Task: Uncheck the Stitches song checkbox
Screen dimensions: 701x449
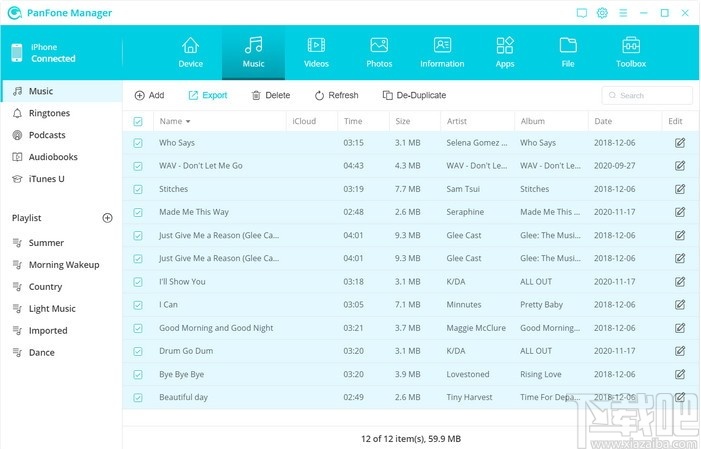Action: coord(138,189)
